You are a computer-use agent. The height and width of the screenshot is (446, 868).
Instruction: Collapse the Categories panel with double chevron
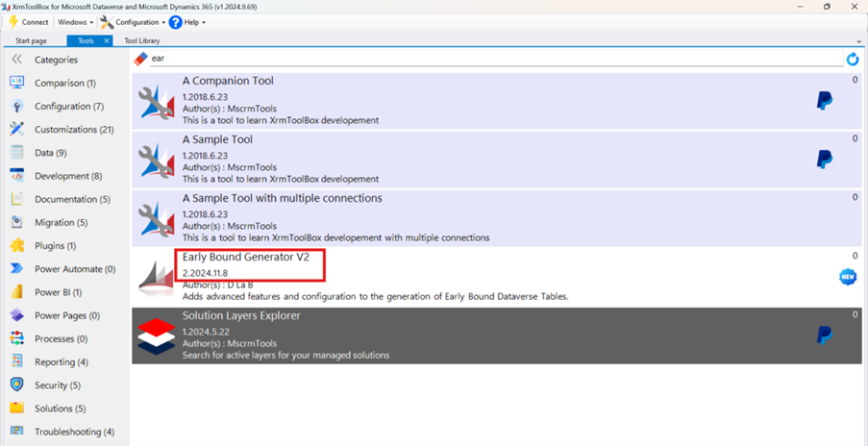16,60
